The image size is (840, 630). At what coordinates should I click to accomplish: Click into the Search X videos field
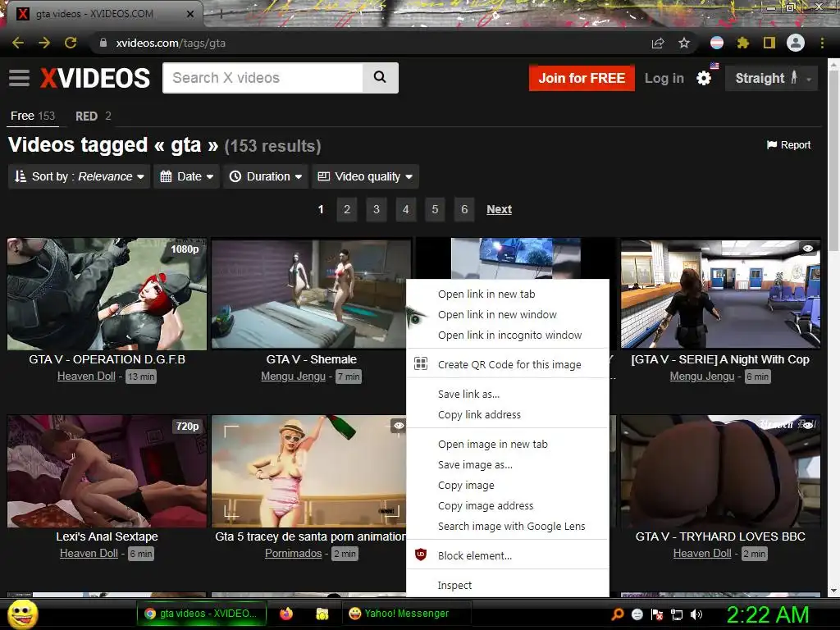point(262,78)
